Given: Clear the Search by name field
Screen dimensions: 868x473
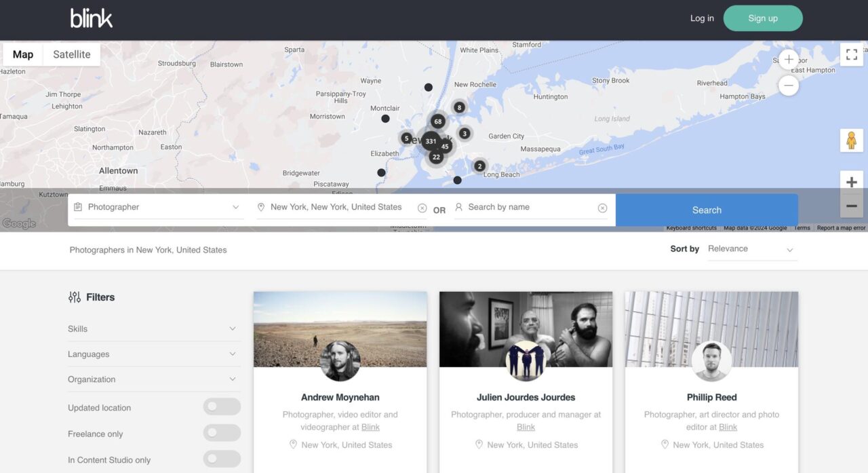Looking at the screenshot, I should [603, 207].
